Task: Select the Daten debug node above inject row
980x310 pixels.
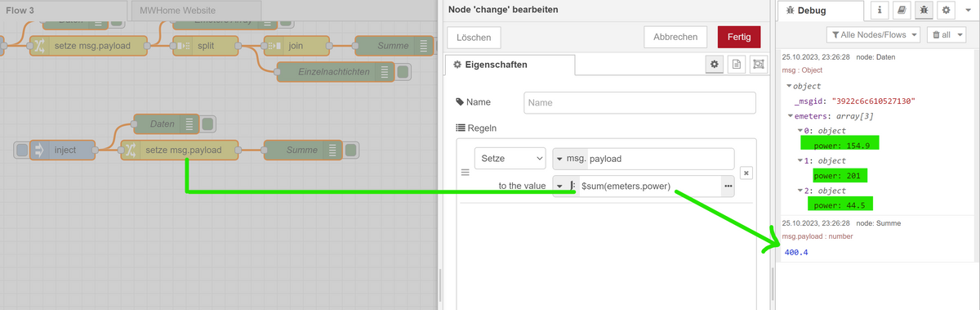Action: pyautogui.click(x=167, y=124)
